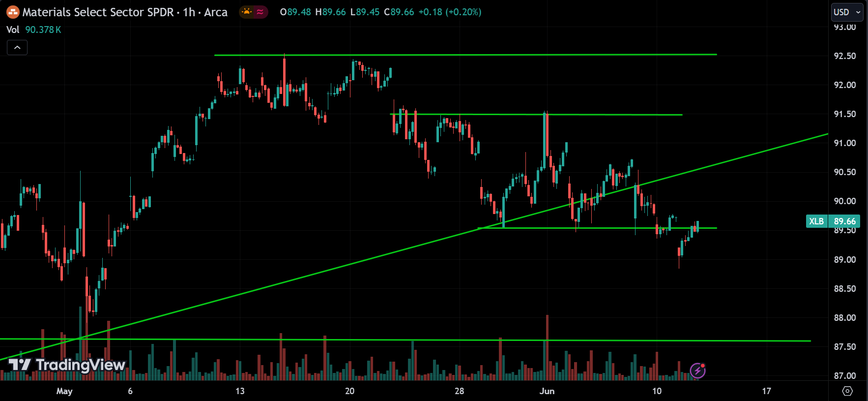Click the 17 date label on the time axis
This screenshot has height=401, width=868.
pos(766,391)
